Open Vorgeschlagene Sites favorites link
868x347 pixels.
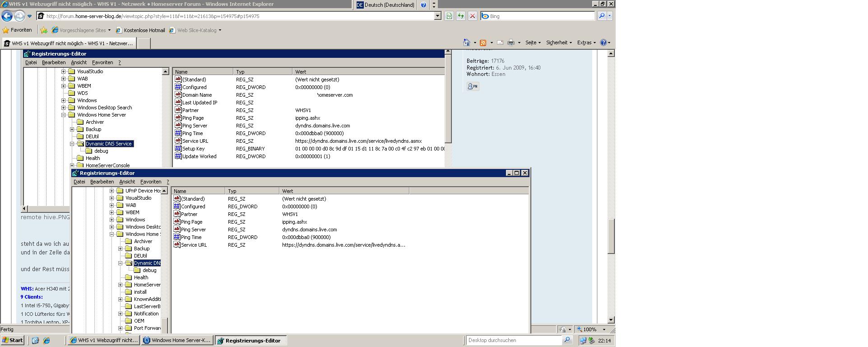(81, 30)
